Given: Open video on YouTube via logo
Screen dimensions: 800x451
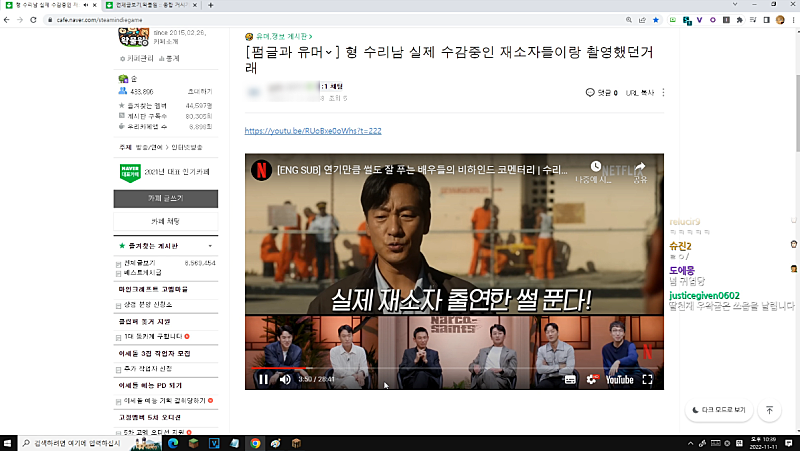Looking at the screenshot, I should pos(619,380).
